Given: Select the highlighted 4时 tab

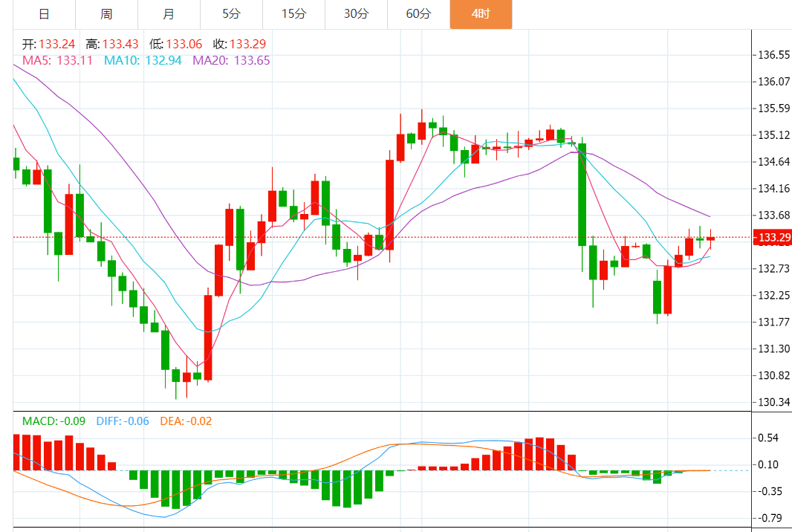Looking at the screenshot, I should pyautogui.click(x=481, y=14).
